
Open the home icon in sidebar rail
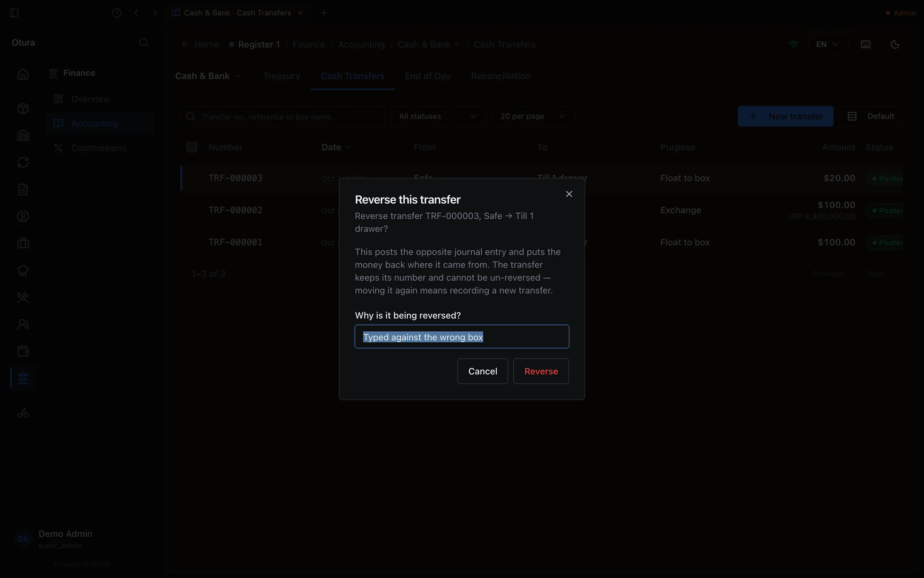pos(23,74)
